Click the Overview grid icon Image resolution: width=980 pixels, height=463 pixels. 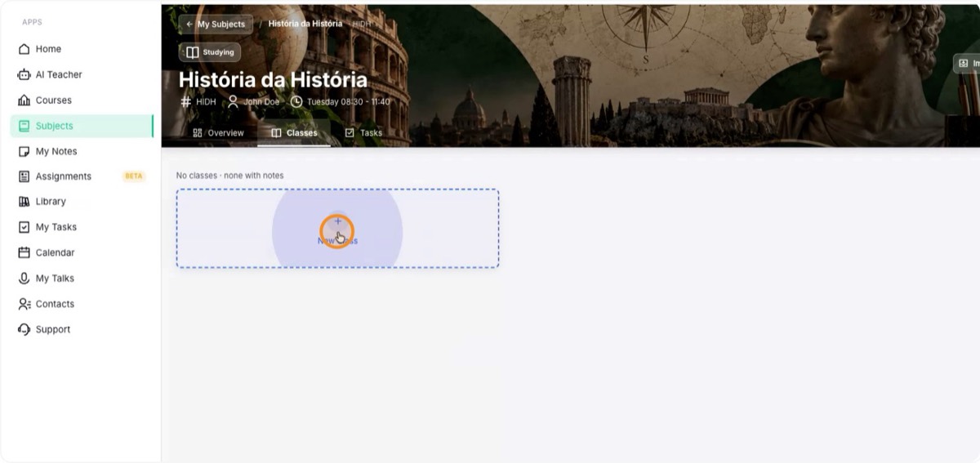coord(197,133)
